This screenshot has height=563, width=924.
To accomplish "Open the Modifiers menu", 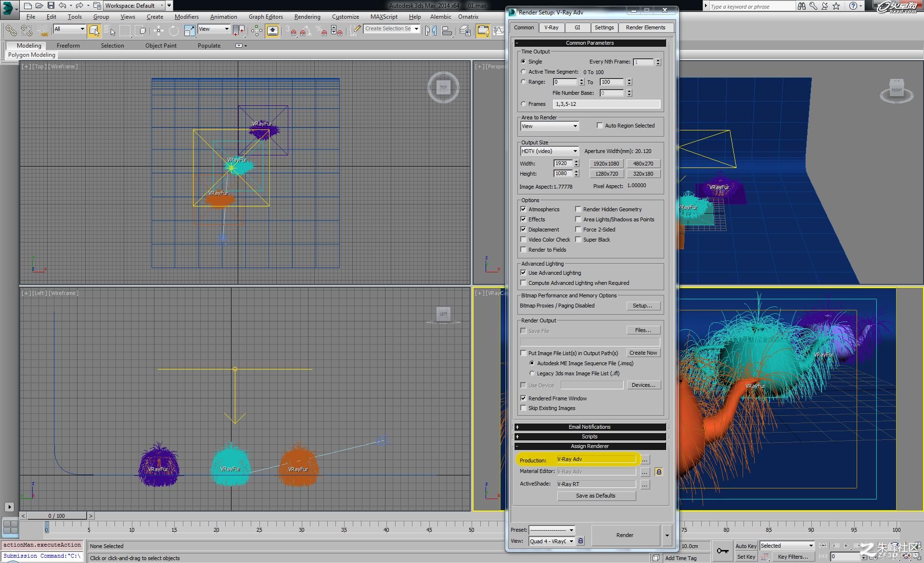I will pyautogui.click(x=186, y=17).
